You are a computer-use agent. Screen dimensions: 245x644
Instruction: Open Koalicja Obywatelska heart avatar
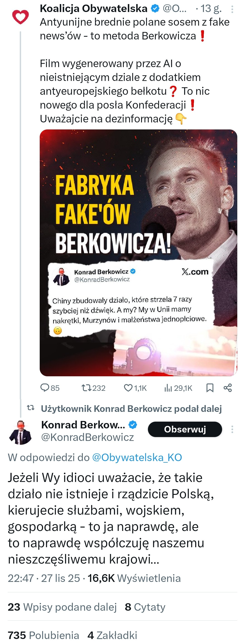pyautogui.click(x=20, y=17)
